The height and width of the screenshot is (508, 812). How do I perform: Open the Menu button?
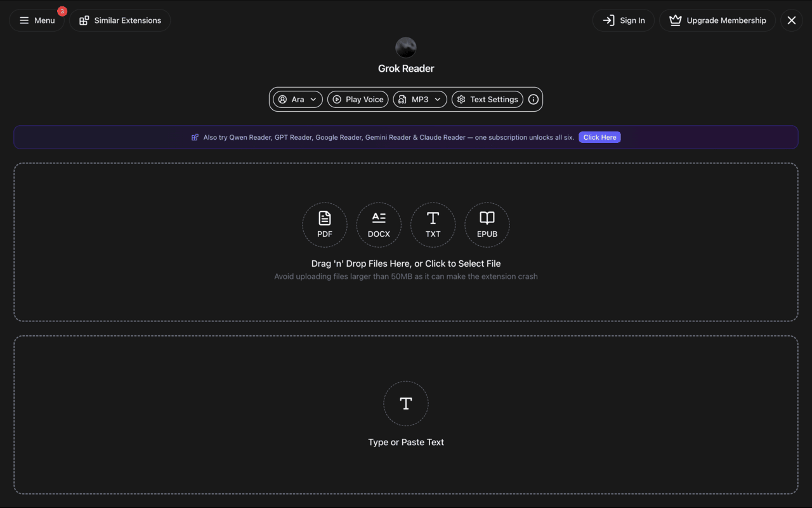tap(37, 20)
